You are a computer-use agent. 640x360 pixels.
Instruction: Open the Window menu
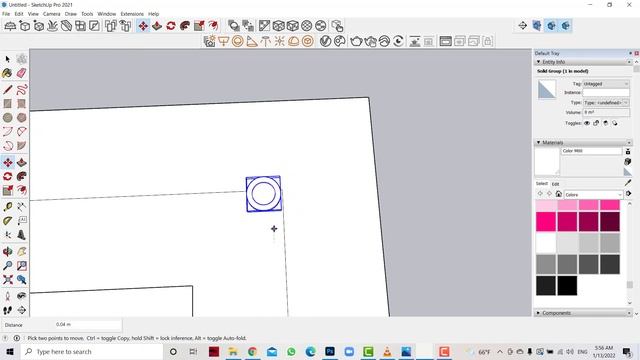click(107, 14)
